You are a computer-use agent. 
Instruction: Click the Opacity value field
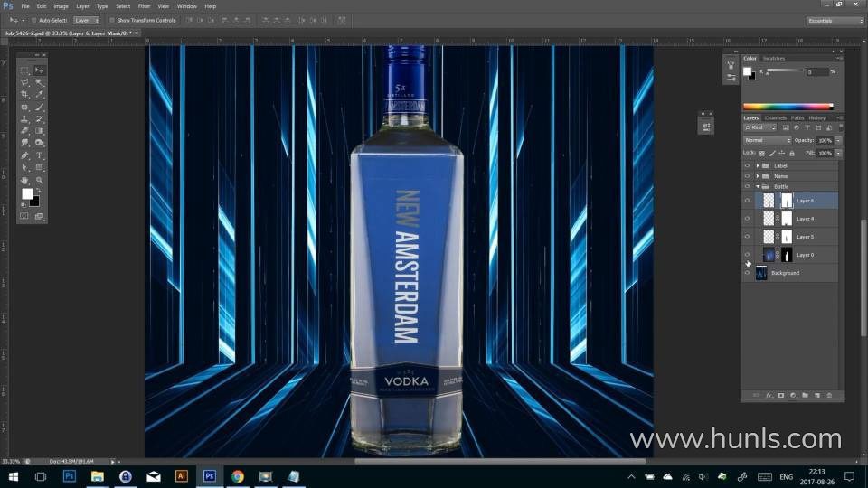click(825, 141)
